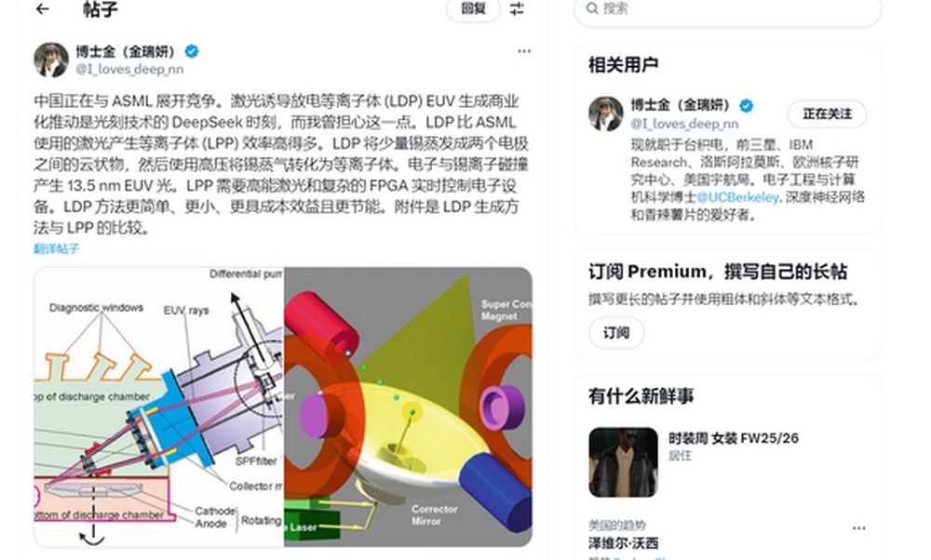Viewport: 931px width, 560px height.
Task: Open the reply filter settings icon
Action: [517, 9]
